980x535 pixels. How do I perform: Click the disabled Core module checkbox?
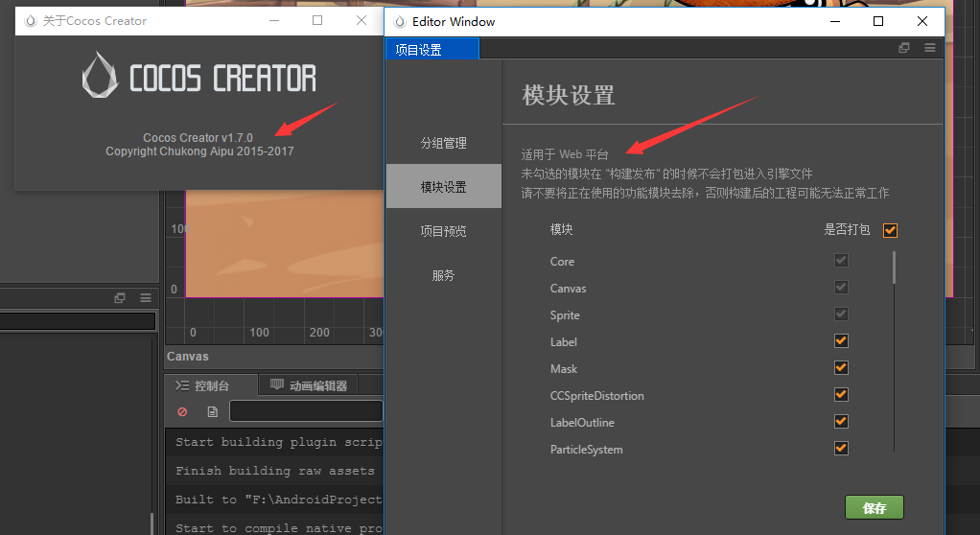tap(841, 261)
